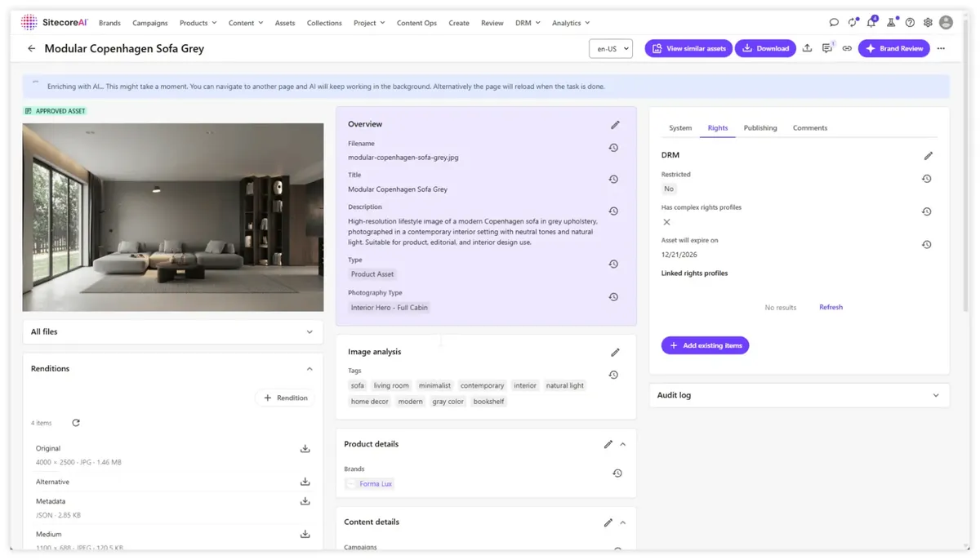Open the en-US language dropdown

click(x=611, y=49)
